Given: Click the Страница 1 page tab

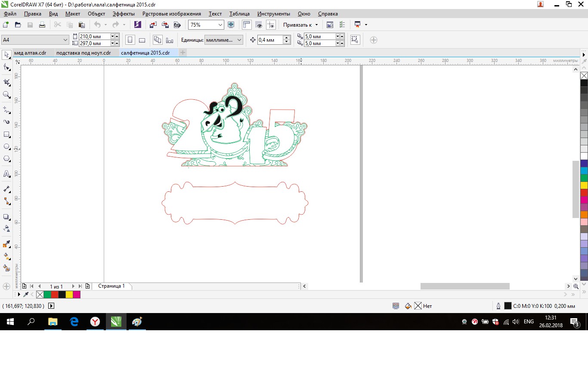Looking at the screenshot, I should (111, 286).
